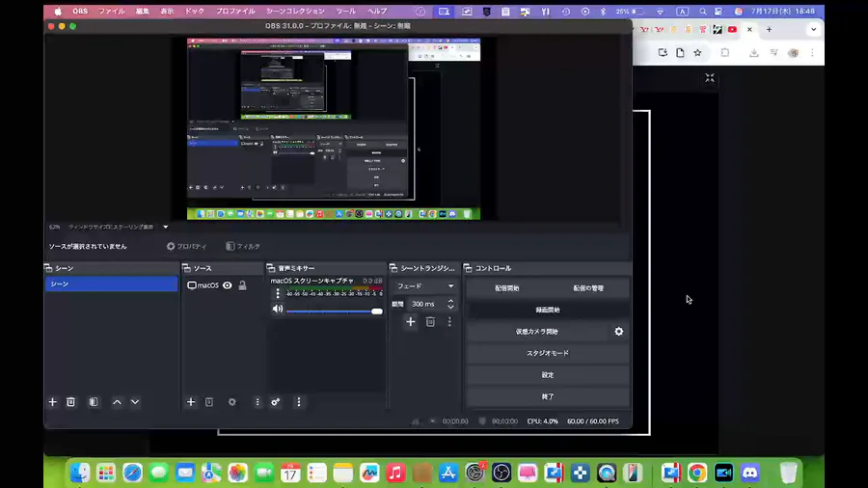Screen dimensions: 868x488
Task: Undock the Audio Mixer panel title icon
Action: [271, 268]
